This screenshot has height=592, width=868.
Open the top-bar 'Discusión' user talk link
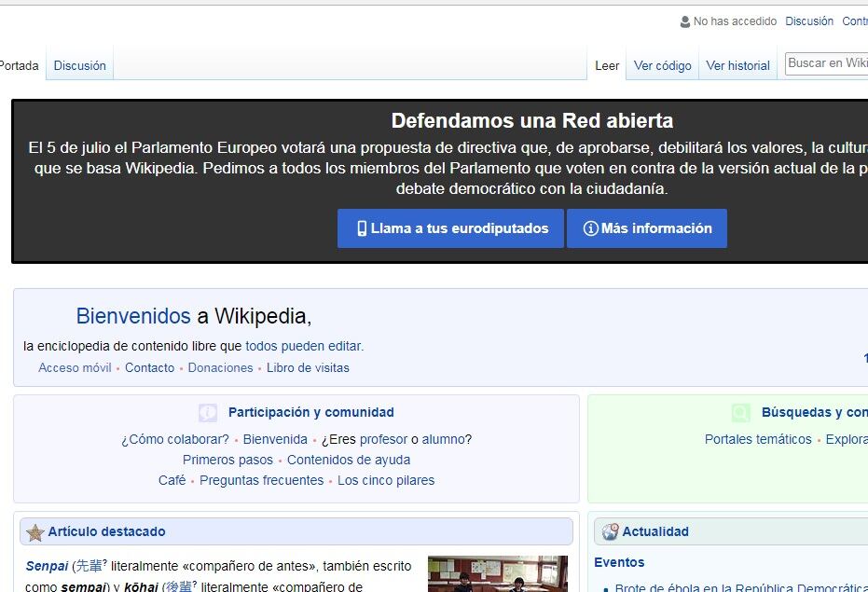(808, 21)
